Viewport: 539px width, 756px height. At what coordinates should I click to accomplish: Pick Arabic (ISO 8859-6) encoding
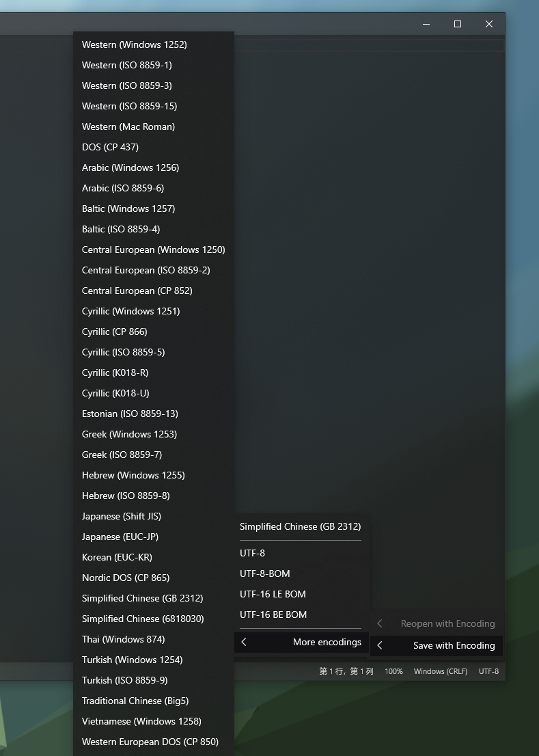pyautogui.click(x=154, y=188)
